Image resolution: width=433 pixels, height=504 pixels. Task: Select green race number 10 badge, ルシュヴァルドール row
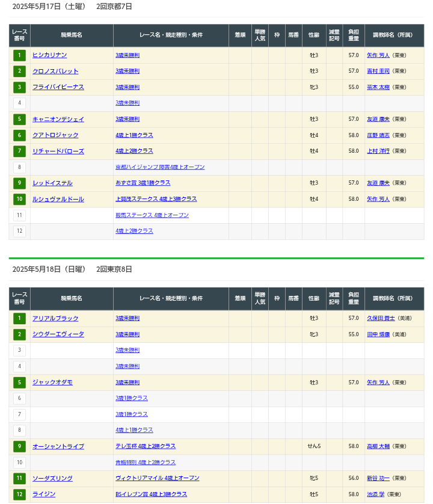pyautogui.click(x=19, y=199)
